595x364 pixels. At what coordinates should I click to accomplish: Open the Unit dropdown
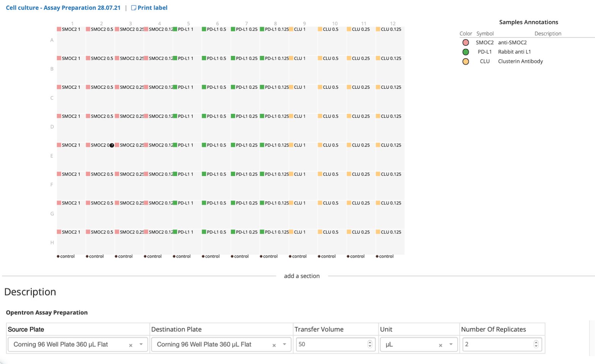coord(450,344)
